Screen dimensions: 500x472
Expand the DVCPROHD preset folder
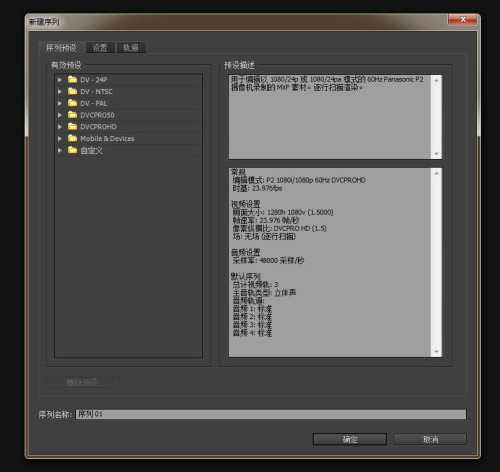pyautogui.click(x=60, y=127)
